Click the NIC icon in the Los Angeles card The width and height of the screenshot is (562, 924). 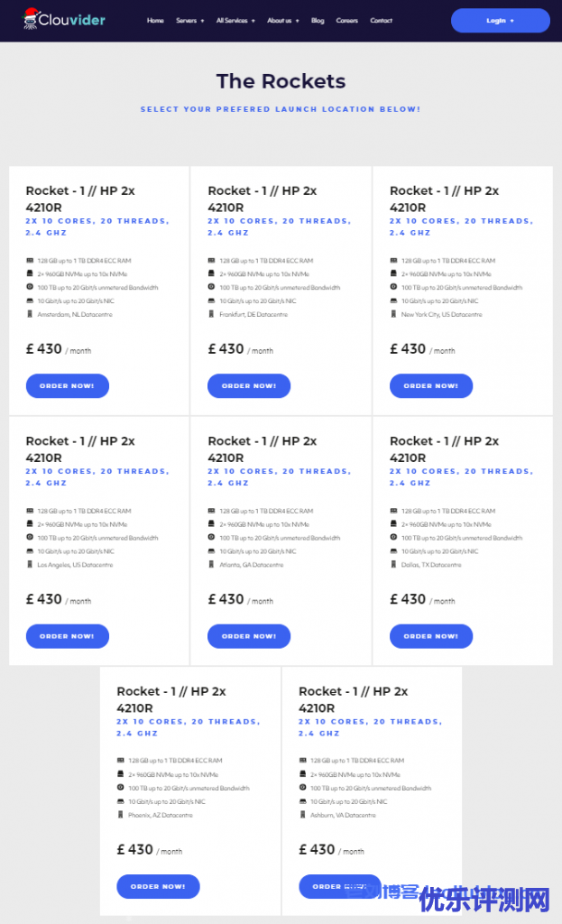click(30, 551)
